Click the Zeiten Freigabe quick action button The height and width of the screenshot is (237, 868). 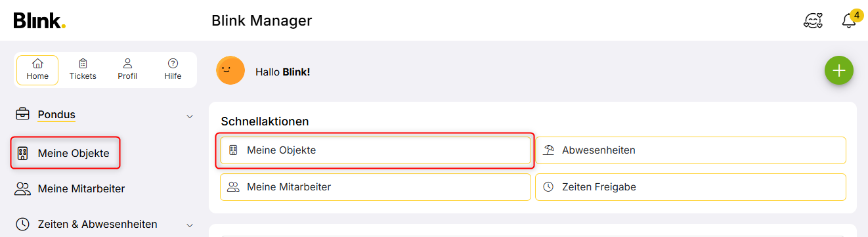(691, 187)
